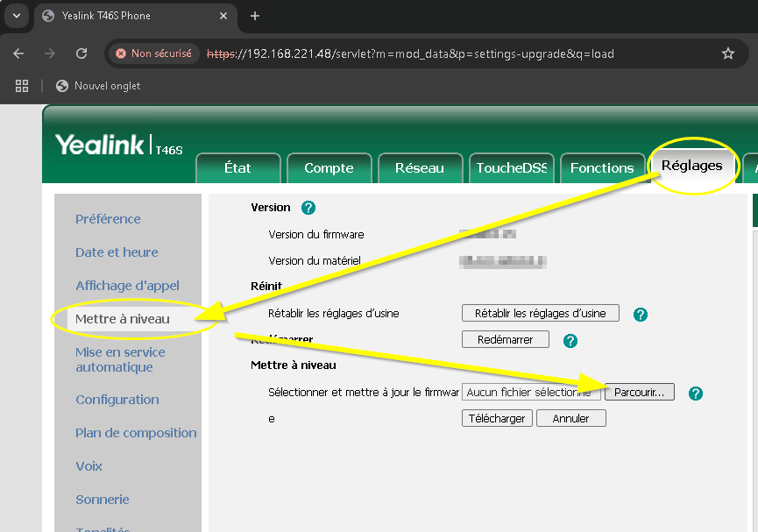758x532 pixels.
Task: Open Mise en service automatique
Action: [120, 360]
